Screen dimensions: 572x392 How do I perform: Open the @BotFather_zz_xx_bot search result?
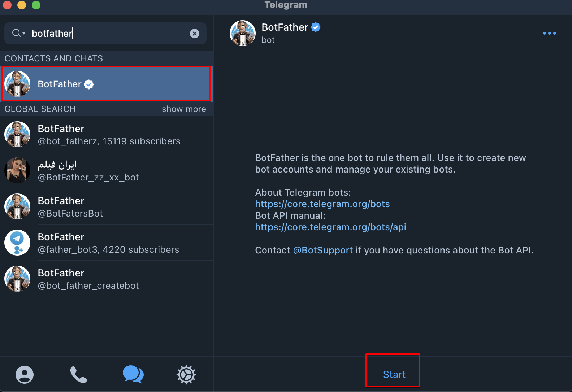107,170
